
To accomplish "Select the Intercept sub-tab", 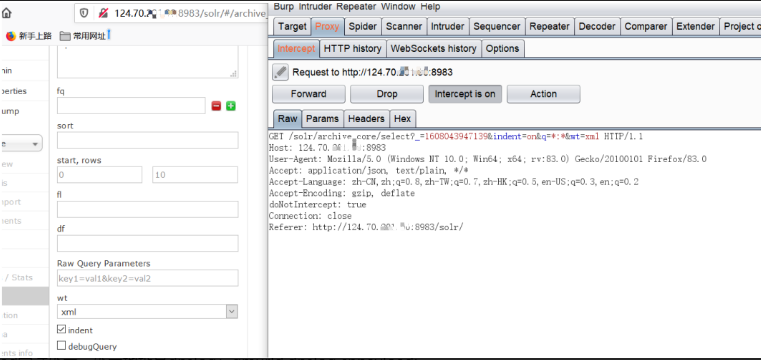I will point(296,49).
